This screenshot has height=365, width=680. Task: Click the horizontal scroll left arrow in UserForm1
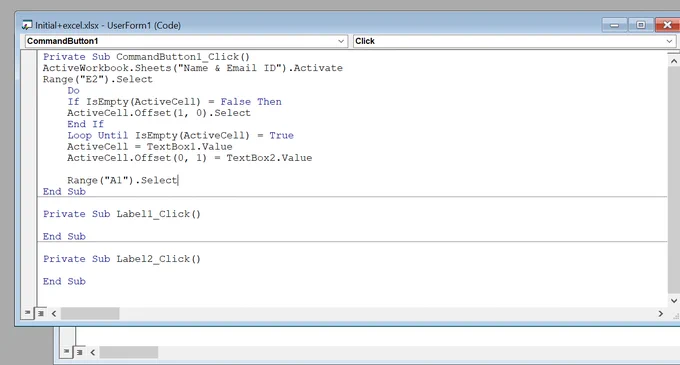[54, 313]
